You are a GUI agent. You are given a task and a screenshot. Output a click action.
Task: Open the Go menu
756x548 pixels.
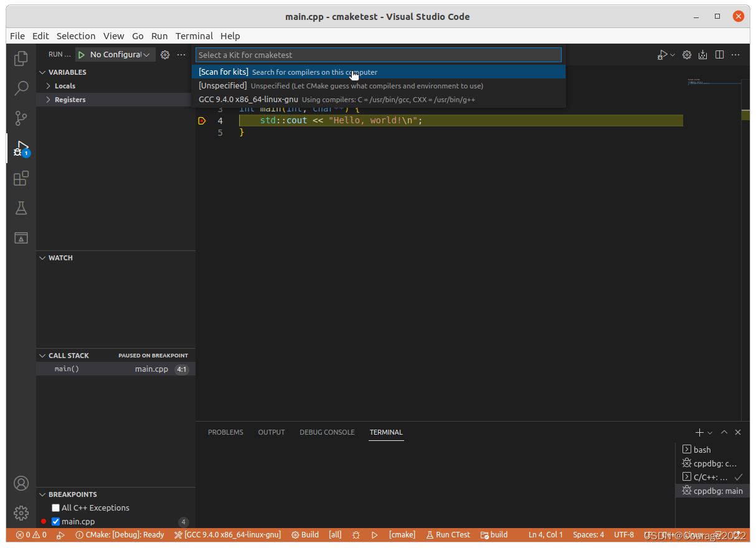pos(138,36)
